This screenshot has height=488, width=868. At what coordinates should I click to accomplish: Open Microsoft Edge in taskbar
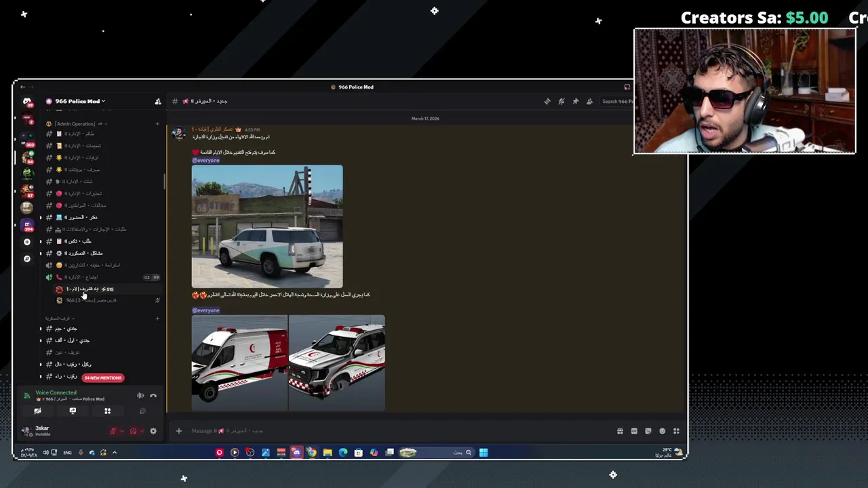(343, 453)
